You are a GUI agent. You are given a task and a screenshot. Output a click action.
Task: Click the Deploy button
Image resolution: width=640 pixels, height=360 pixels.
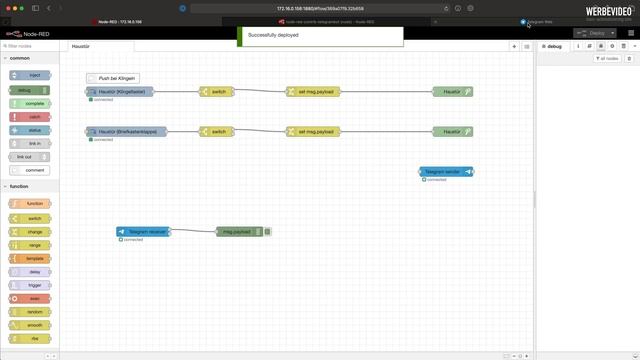(x=591, y=33)
